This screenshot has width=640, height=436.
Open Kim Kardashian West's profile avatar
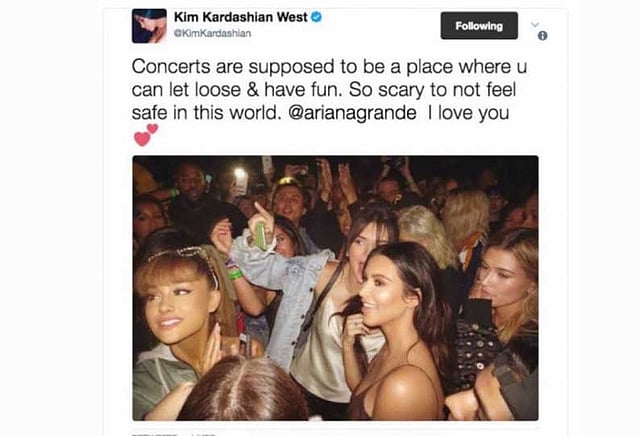click(x=149, y=26)
